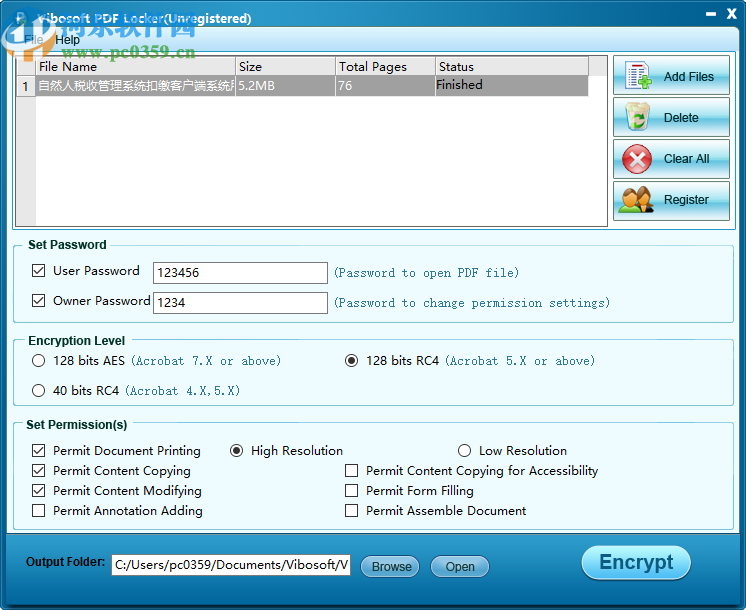This screenshot has height=610, width=746.
Task: Minimize the Vibosoft PDF Locker window
Action: tap(711, 14)
